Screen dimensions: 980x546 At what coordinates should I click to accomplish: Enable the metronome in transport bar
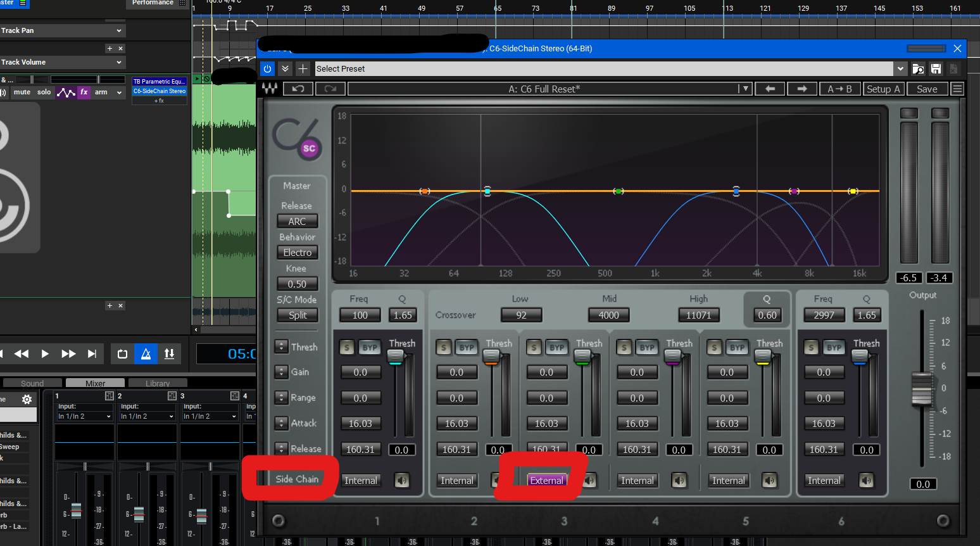pos(146,353)
